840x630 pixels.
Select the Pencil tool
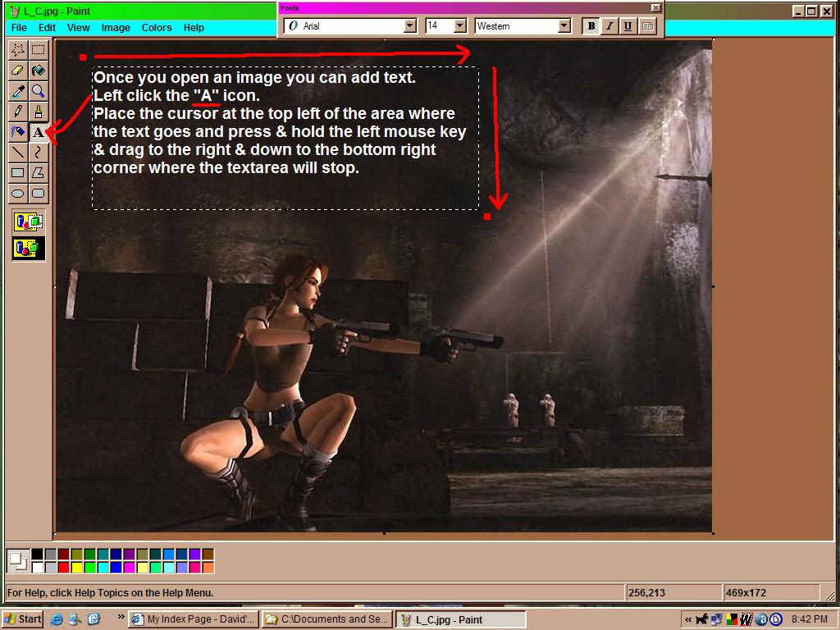pyautogui.click(x=17, y=112)
